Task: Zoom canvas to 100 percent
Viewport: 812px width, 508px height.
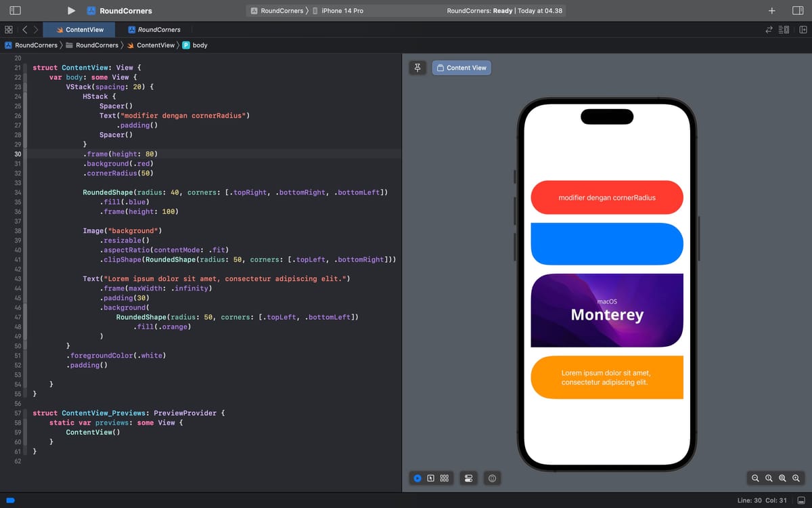Action: [769, 478]
